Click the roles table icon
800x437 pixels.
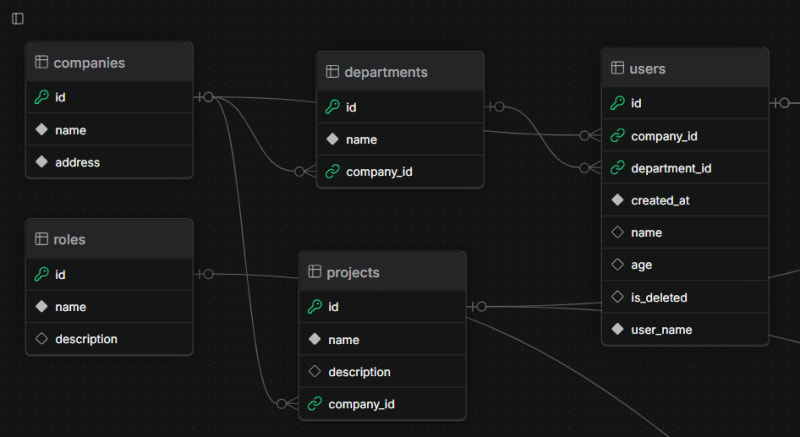click(x=42, y=239)
